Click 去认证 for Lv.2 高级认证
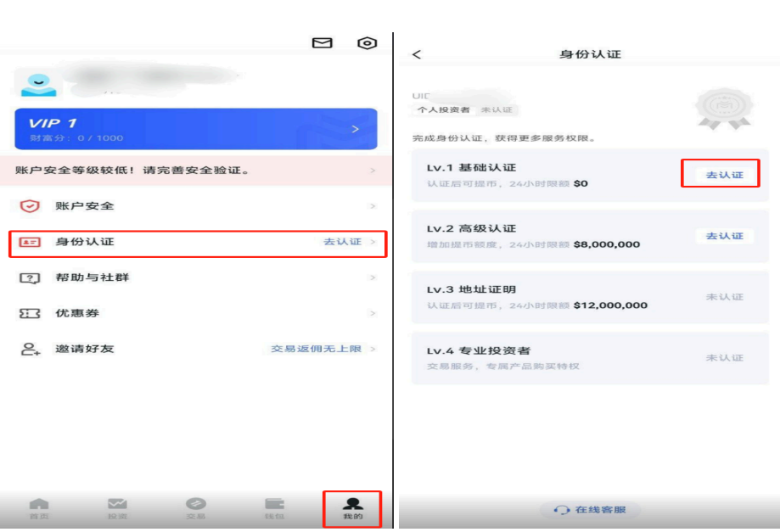 [x=724, y=236]
